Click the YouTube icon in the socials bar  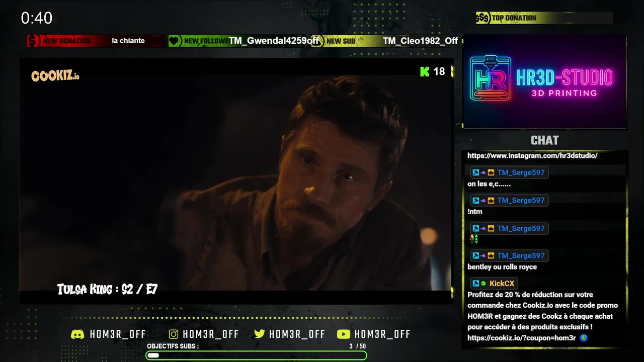click(343, 334)
